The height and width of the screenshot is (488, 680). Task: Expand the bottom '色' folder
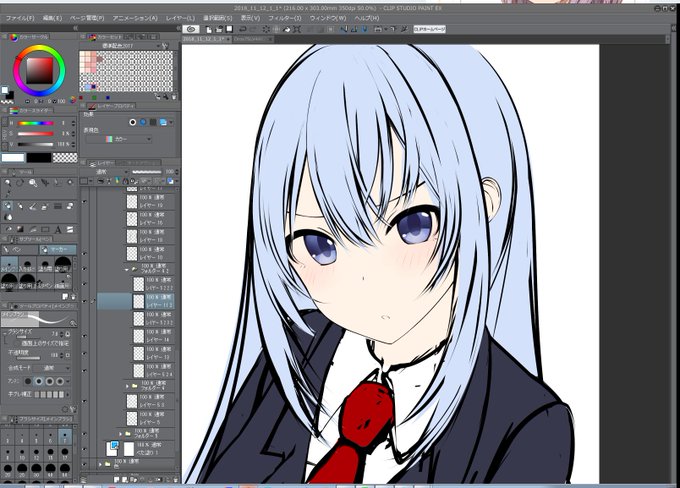100,464
